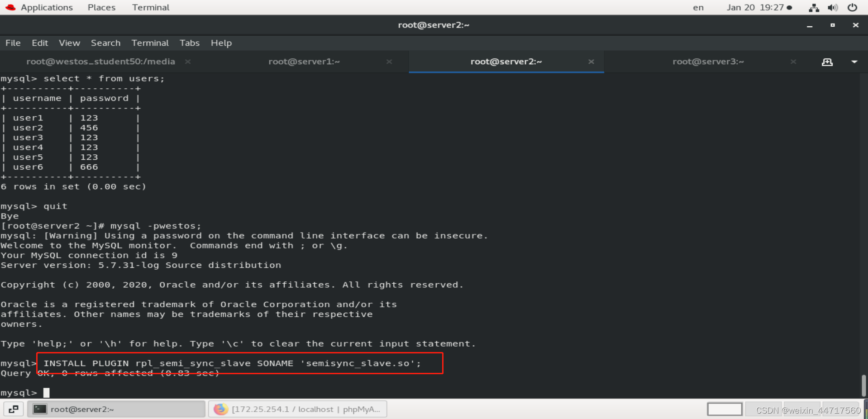Click the '666' password value
Screen dimensions: 868x419
[x=89, y=167]
